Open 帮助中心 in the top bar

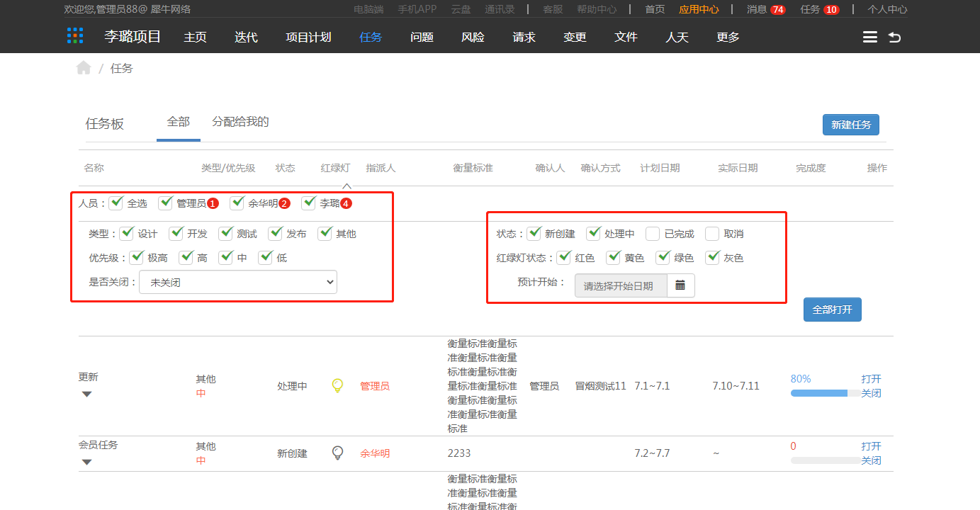coord(597,9)
